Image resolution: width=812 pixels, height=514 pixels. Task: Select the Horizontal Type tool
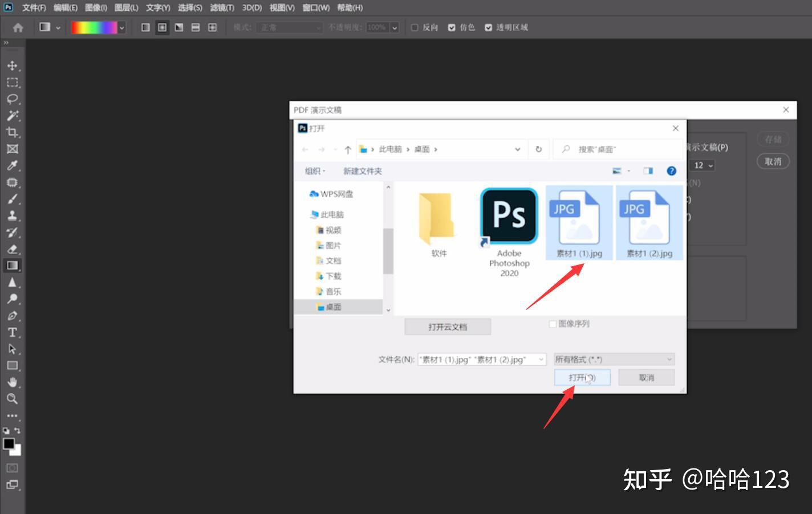[x=12, y=332]
